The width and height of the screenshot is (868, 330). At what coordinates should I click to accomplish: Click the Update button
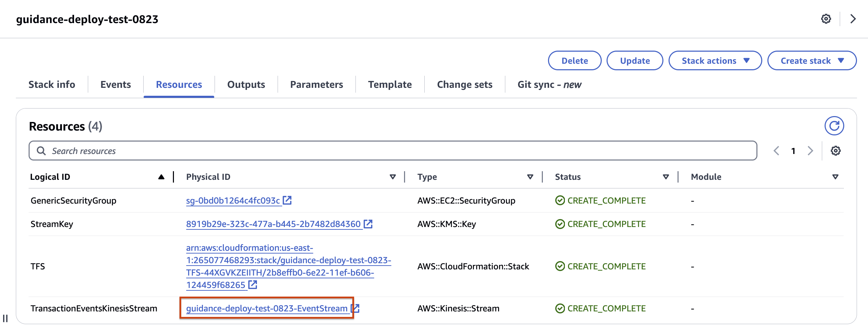point(635,61)
